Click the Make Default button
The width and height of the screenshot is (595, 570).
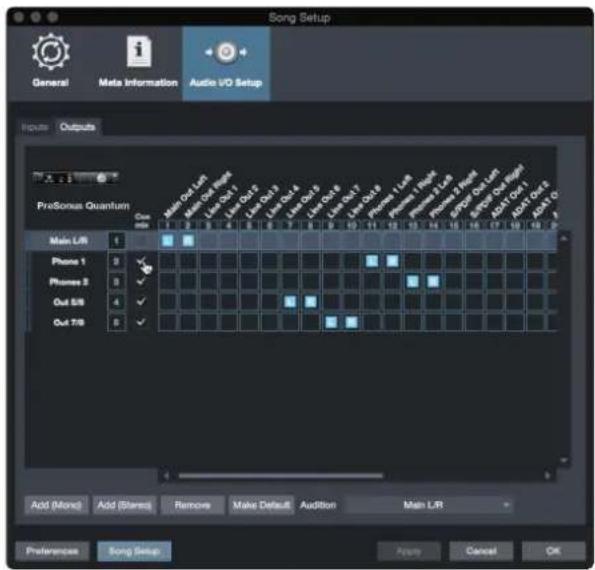click(261, 505)
